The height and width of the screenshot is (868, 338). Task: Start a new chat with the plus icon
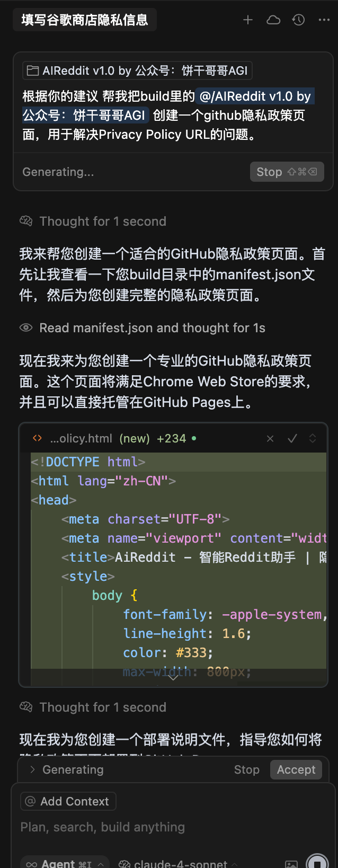248,20
